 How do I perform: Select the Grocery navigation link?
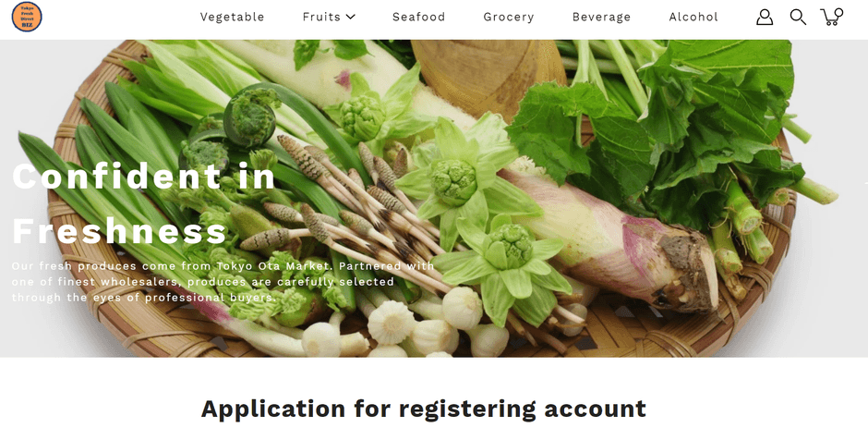tap(509, 18)
